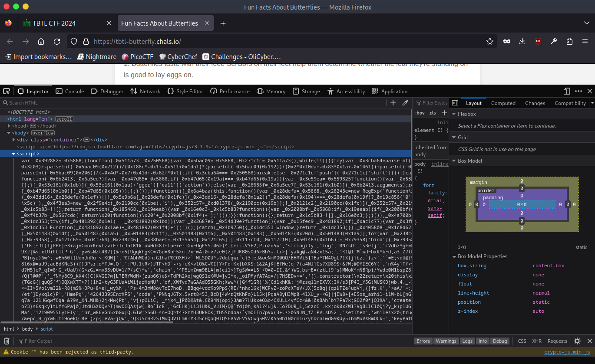The image size is (595, 364).
Task: Select the Computed sidebar tab
Action: (x=503, y=103)
